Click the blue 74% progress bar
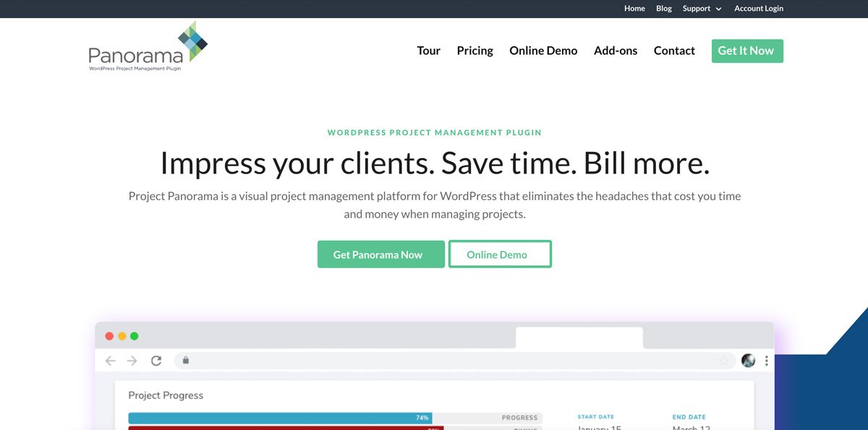 pos(281,418)
